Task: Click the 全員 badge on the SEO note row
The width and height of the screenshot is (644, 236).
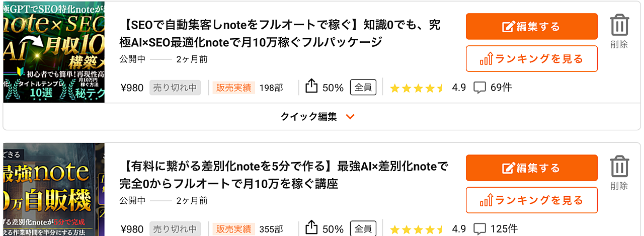Action: [363, 87]
